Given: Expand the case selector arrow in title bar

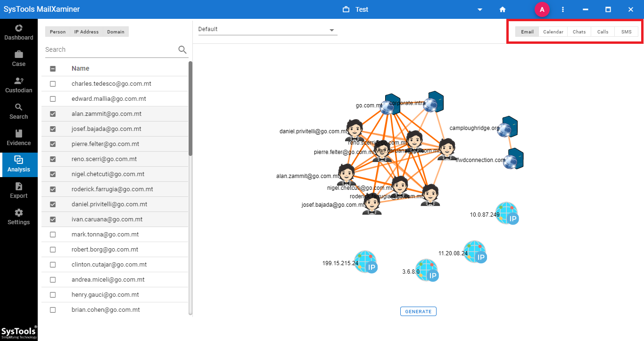Looking at the screenshot, I should [x=480, y=9].
